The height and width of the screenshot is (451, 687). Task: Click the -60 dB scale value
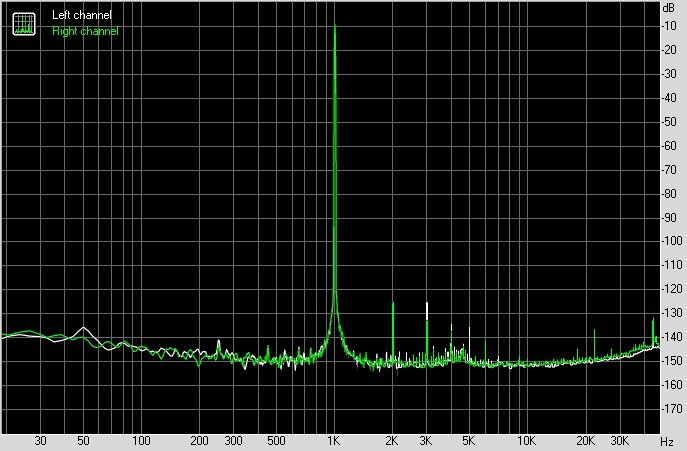669,146
